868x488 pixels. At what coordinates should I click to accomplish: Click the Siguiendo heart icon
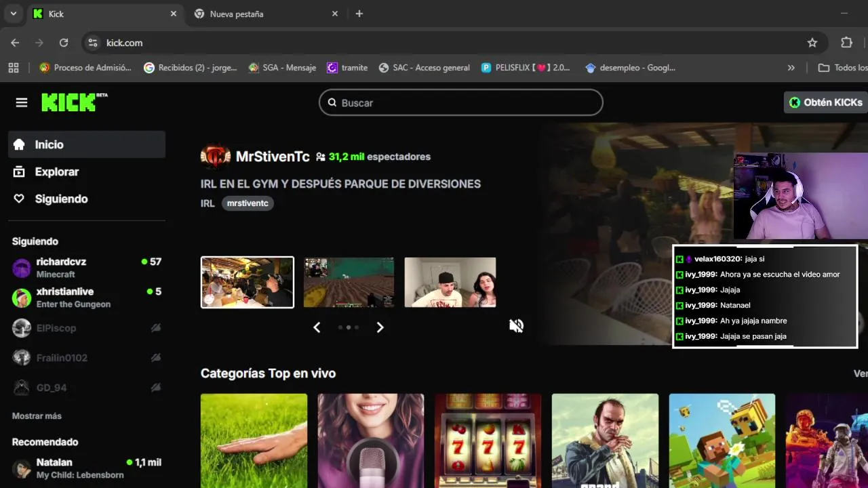tap(19, 199)
